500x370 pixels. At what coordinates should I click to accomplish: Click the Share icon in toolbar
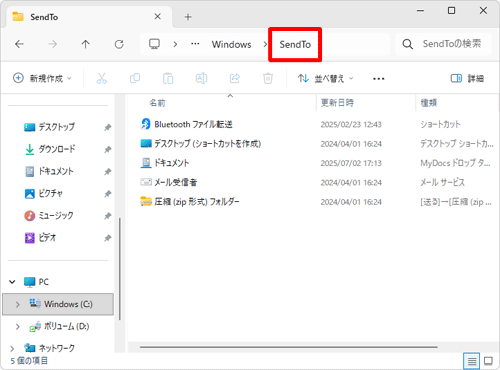235,78
